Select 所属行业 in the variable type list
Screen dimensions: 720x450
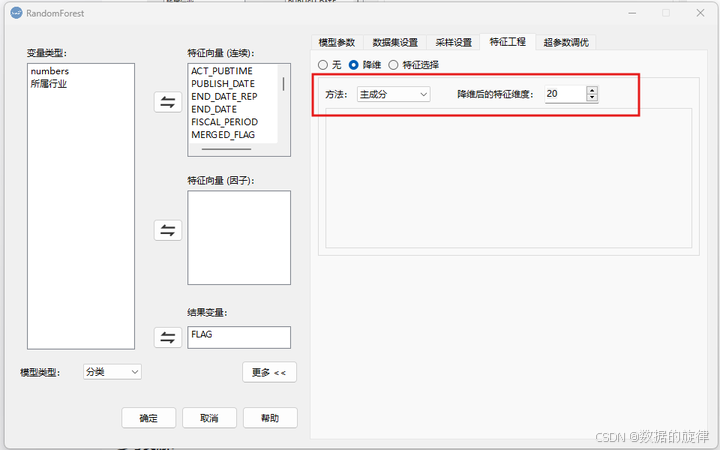49,84
